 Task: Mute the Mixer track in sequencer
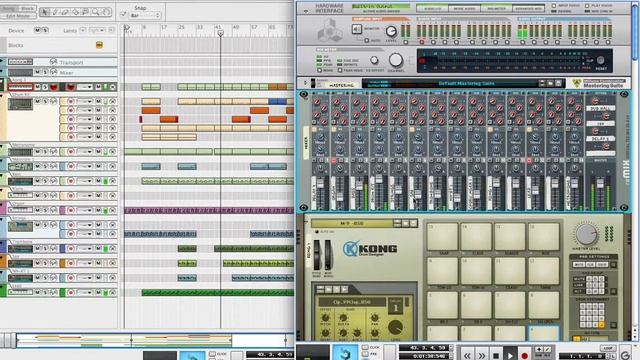pos(37,72)
